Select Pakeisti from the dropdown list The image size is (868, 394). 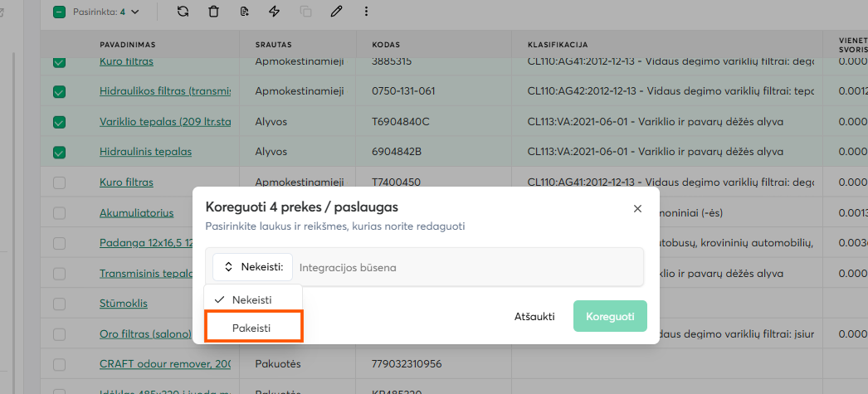click(x=253, y=328)
